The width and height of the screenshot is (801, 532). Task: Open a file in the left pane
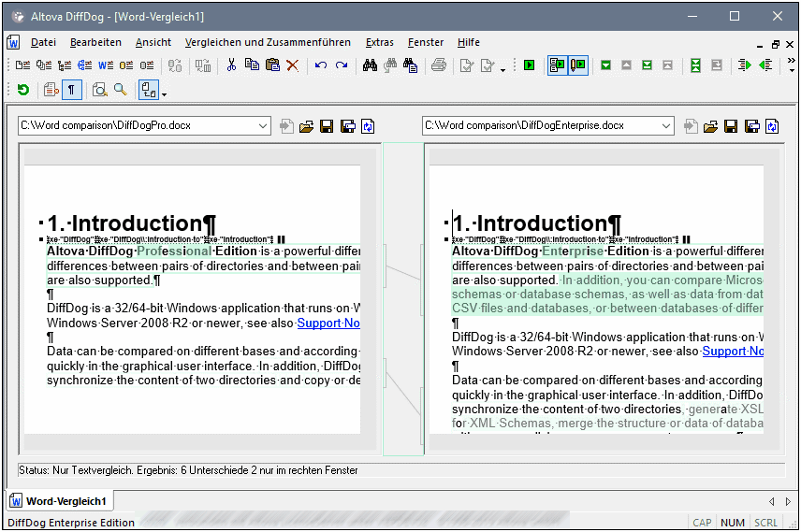(x=306, y=126)
